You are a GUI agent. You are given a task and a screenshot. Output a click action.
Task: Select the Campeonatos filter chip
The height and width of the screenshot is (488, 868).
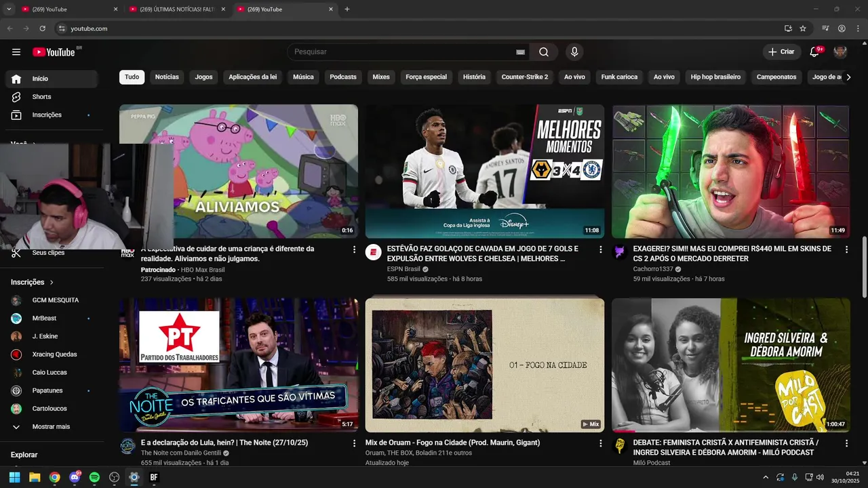(776, 77)
